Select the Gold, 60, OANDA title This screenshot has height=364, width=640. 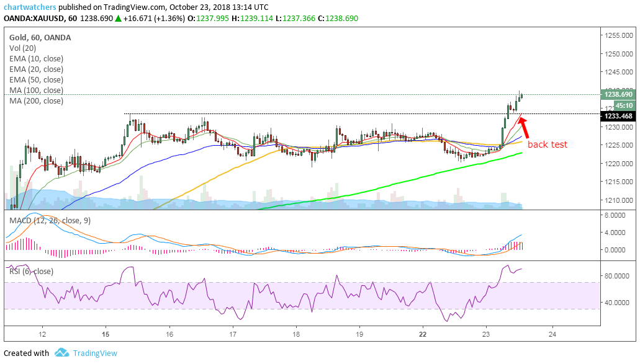tap(40, 37)
